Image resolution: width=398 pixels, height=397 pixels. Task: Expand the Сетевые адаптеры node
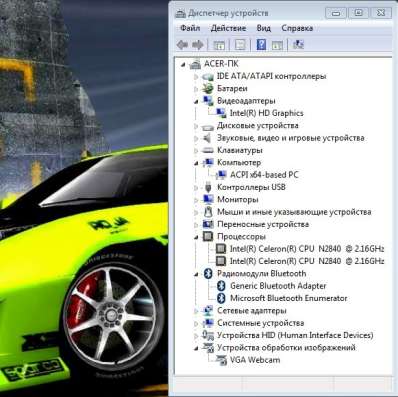196,311
